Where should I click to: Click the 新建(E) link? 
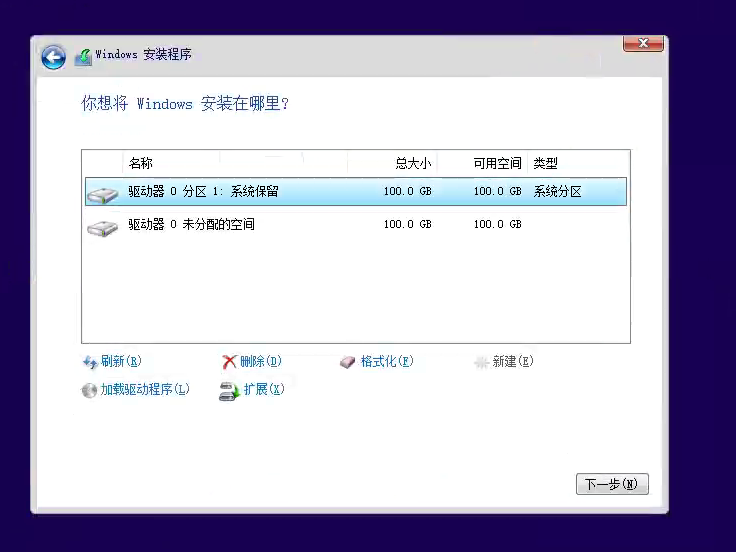pos(513,361)
